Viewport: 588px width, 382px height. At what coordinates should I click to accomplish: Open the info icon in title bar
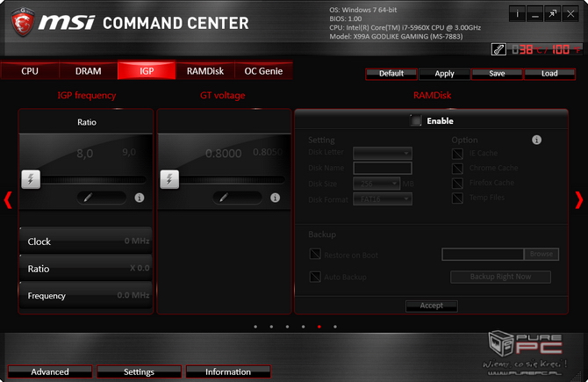(x=517, y=14)
